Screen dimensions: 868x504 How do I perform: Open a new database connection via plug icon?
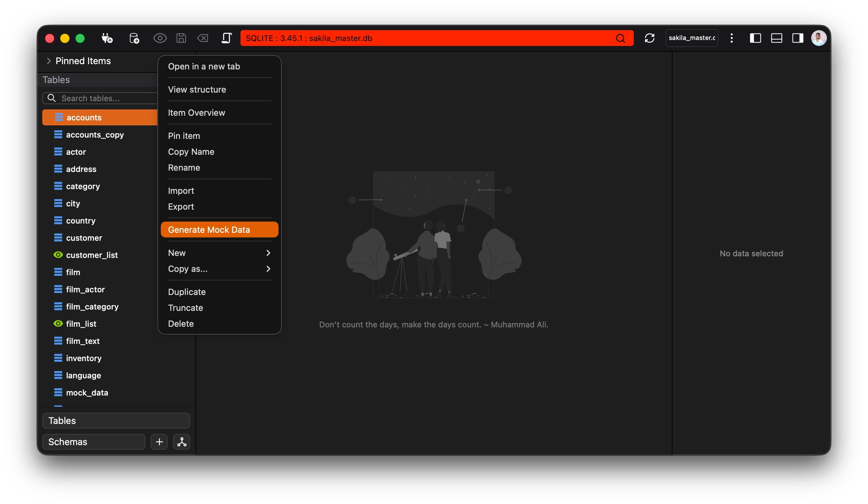pos(107,38)
